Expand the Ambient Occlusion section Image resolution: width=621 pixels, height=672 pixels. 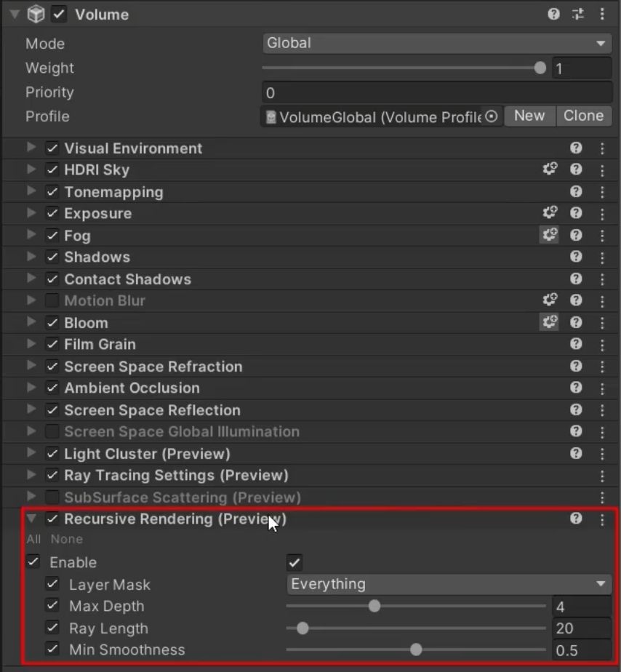(31, 388)
